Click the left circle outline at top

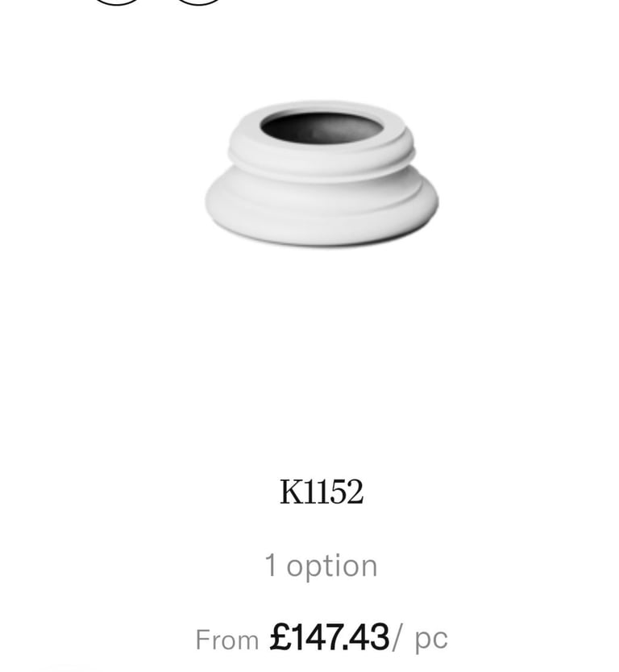117,2
